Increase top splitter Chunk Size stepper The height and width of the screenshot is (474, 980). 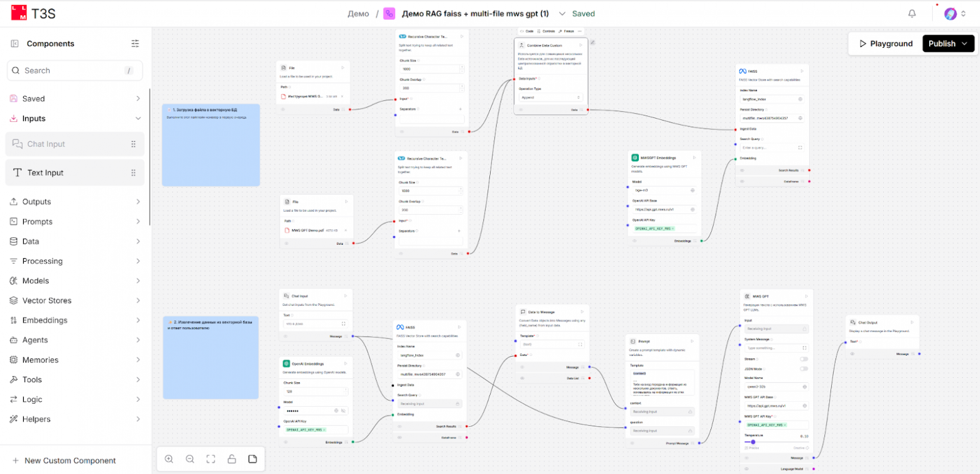click(x=462, y=67)
